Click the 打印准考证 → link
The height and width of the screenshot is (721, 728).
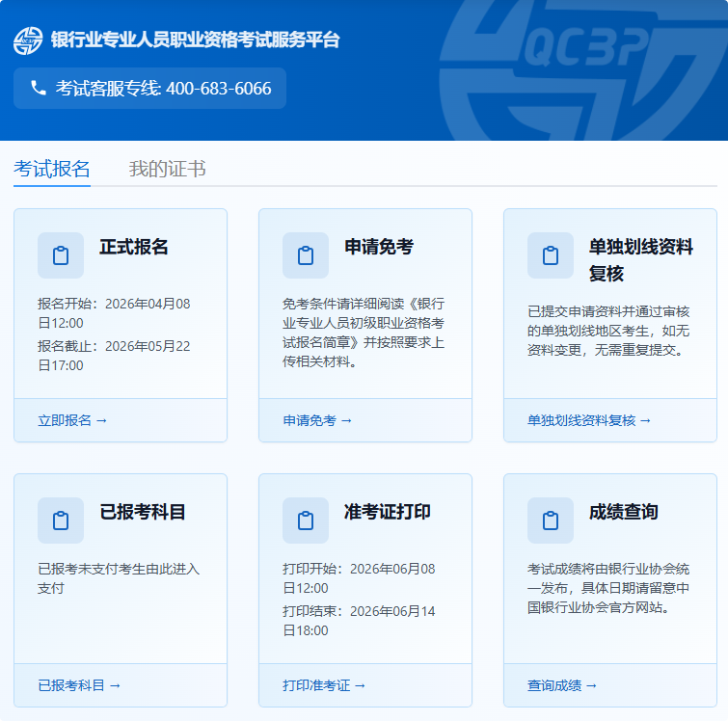tap(324, 685)
